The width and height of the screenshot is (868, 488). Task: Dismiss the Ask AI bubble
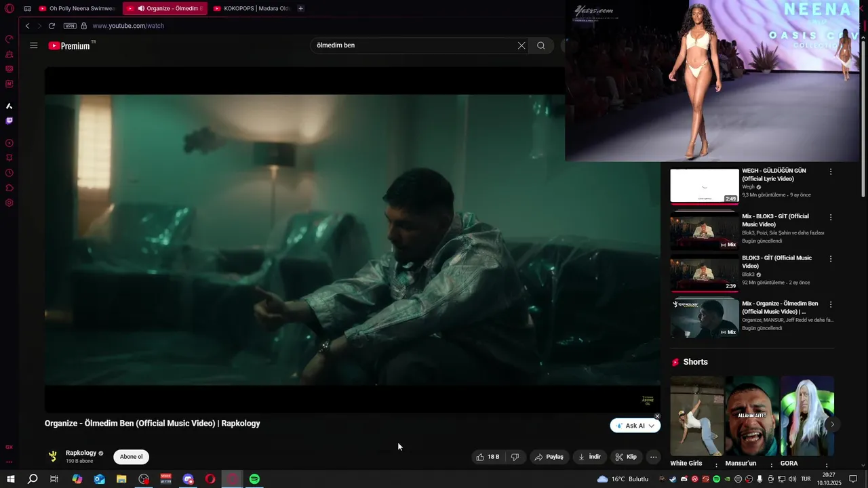click(657, 416)
